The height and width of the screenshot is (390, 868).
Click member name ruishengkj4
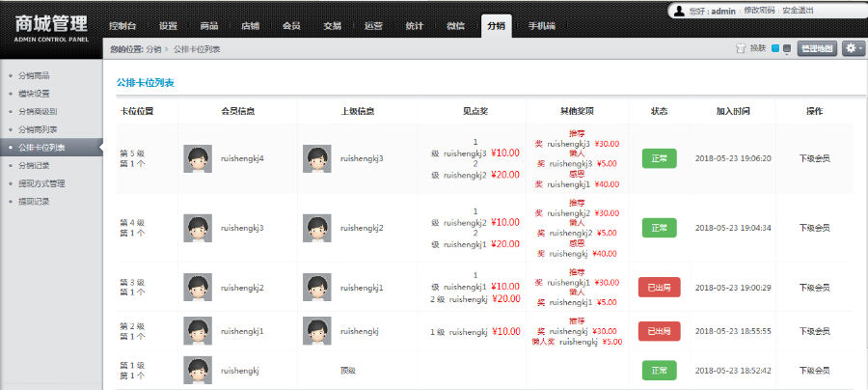[242, 158]
